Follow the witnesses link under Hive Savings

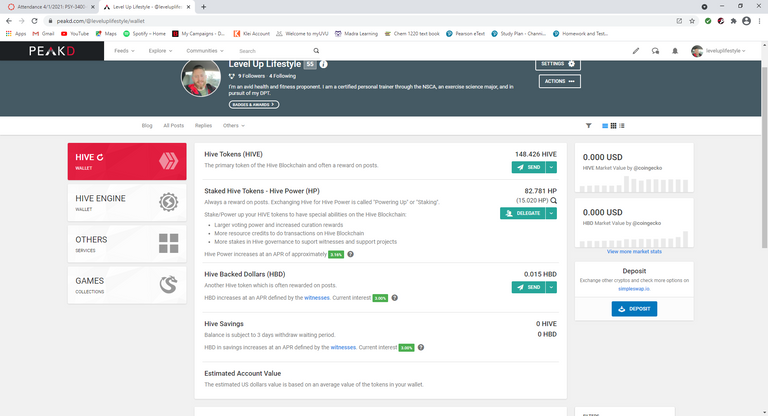tap(343, 347)
